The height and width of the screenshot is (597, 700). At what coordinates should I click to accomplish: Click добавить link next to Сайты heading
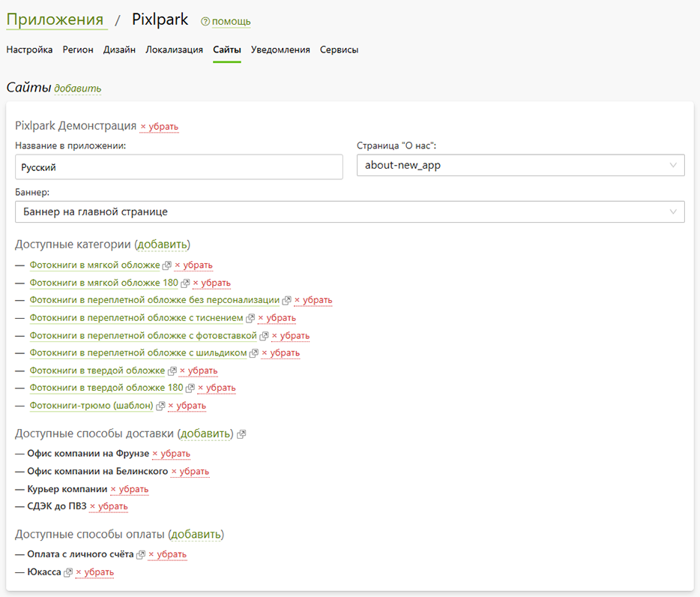pyautogui.click(x=78, y=88)
